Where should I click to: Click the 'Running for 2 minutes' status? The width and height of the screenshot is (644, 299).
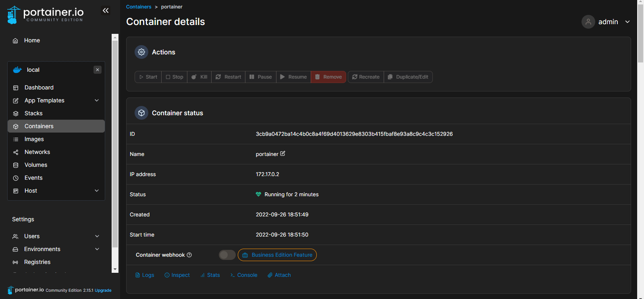291,194
